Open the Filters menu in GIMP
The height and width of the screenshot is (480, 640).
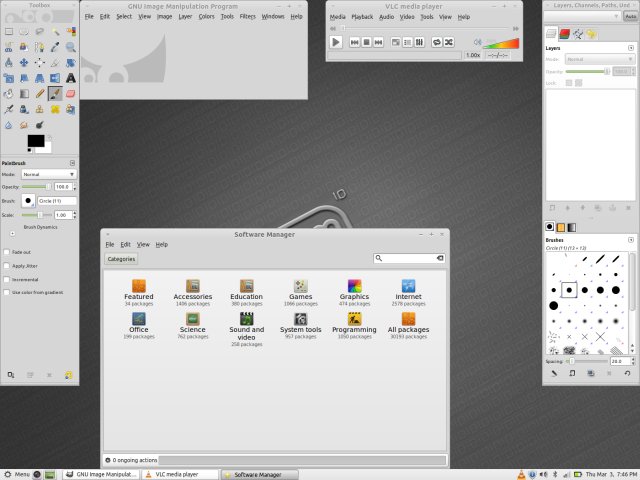tap(247, 17)
